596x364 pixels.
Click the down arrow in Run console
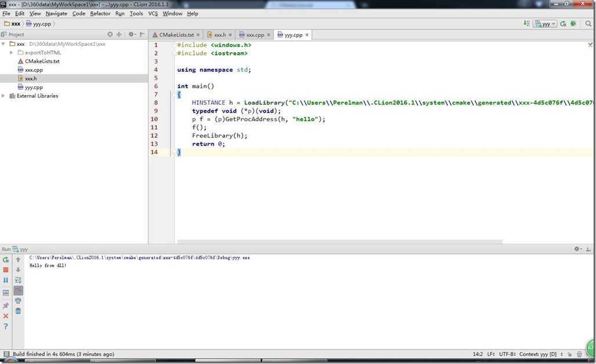click(x=18, y=270)
